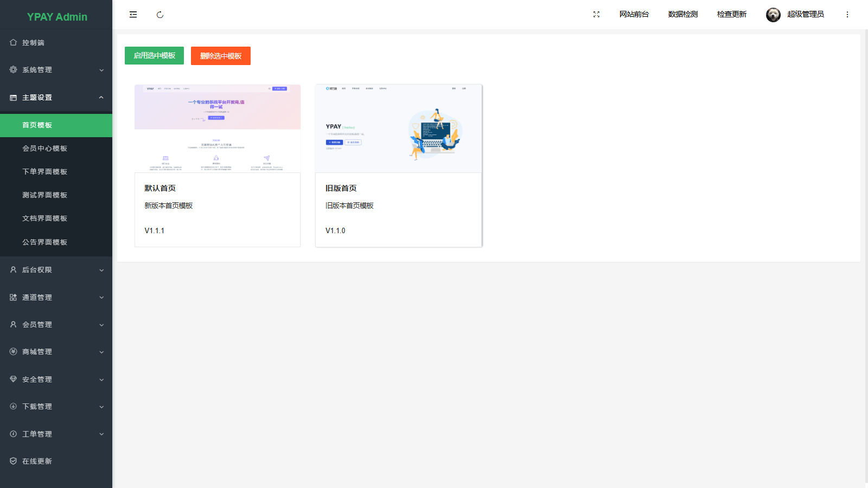Click the shield icon for 在线更新
This screenshot has width=868, height=488.
point(14,461)
